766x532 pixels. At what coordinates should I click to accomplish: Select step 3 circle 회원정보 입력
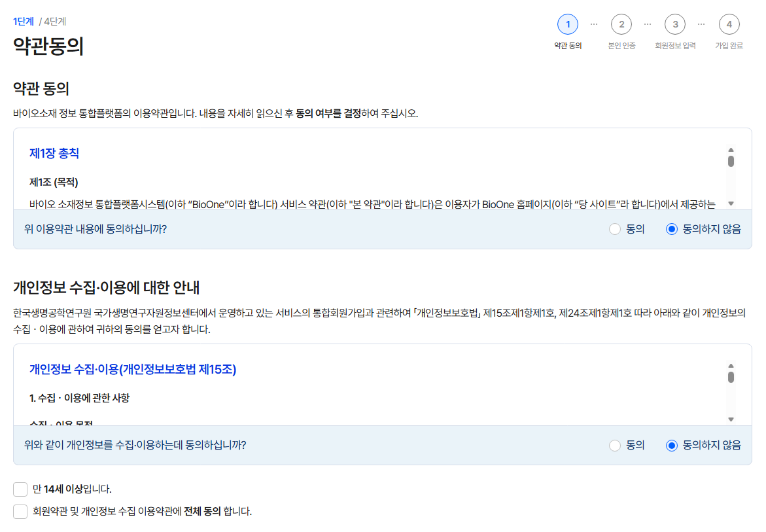(x=675, y=24)
